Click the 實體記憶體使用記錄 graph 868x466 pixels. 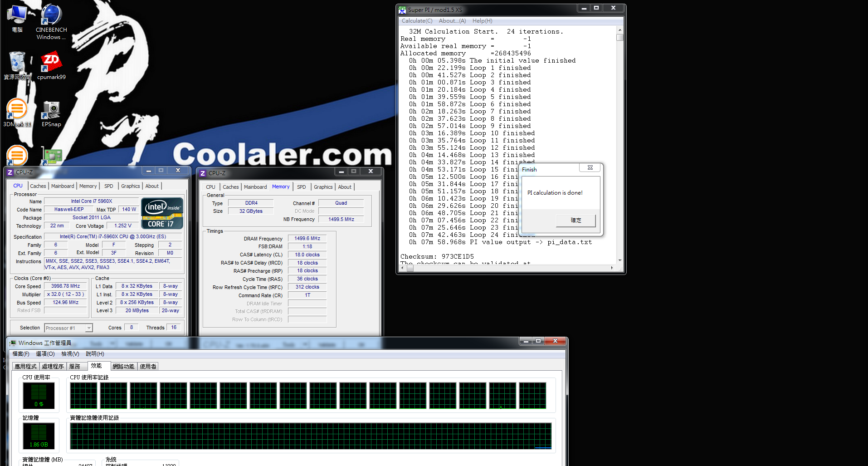point(311,436)
